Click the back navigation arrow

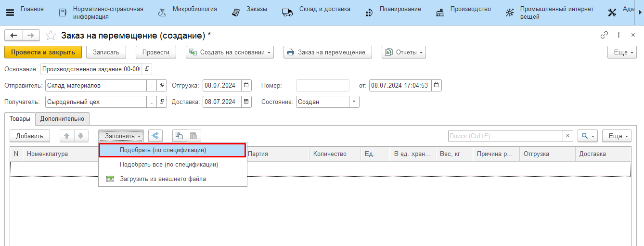pyautogui.click(x=13, y=36)
